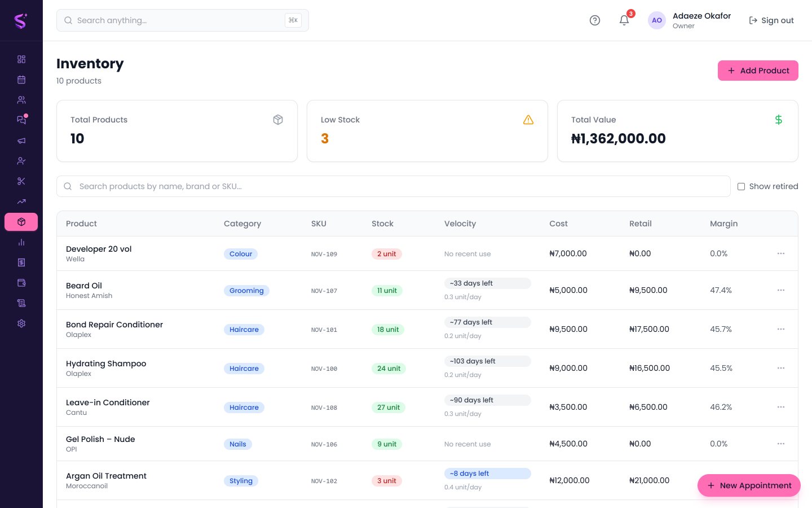Image resolution: width=812 pixels, height=508 pixels.
Task: Open row menu for Gel Polish – Nude
Action: (781, 444)
